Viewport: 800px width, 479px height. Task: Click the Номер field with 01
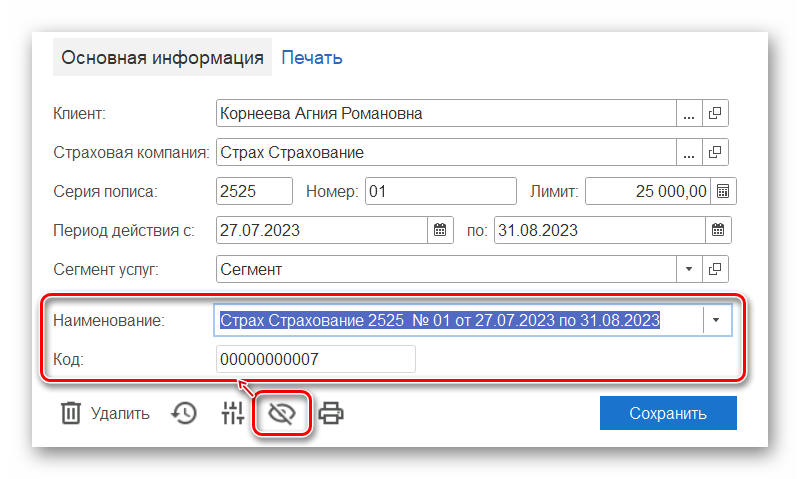click(441, 191)
